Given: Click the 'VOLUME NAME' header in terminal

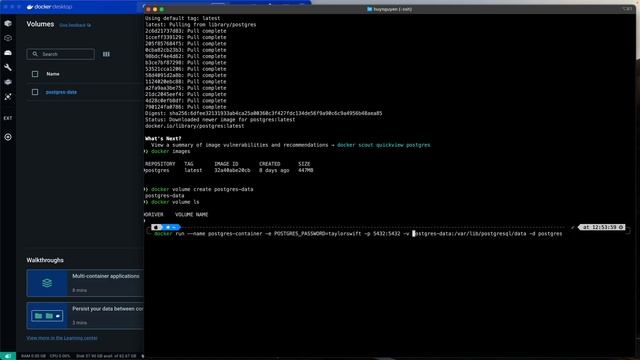Looking at the screenshot, I should pyautogui.click(x=191, y=215).
